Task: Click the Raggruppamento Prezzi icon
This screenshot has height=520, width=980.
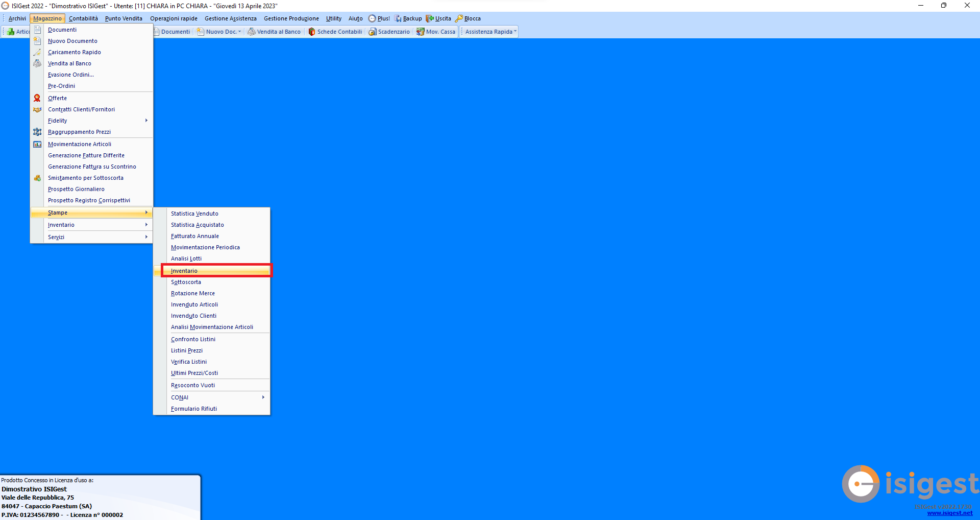Action: [x=37, y=132]
